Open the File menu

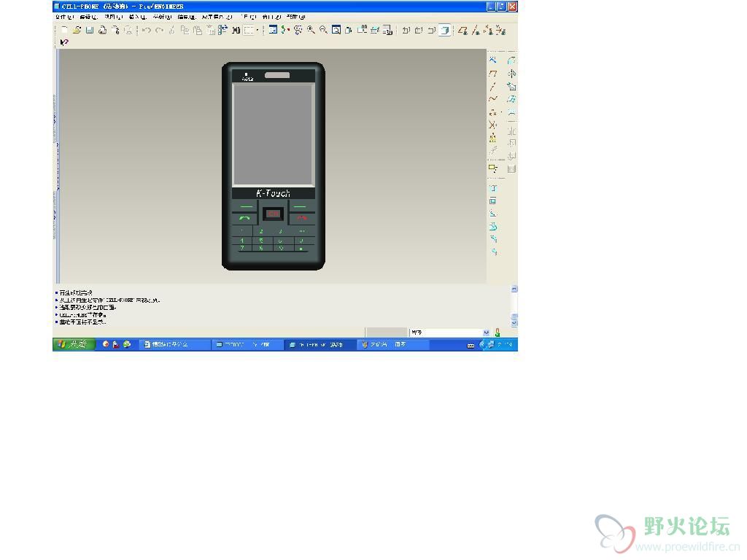(64, 17)
